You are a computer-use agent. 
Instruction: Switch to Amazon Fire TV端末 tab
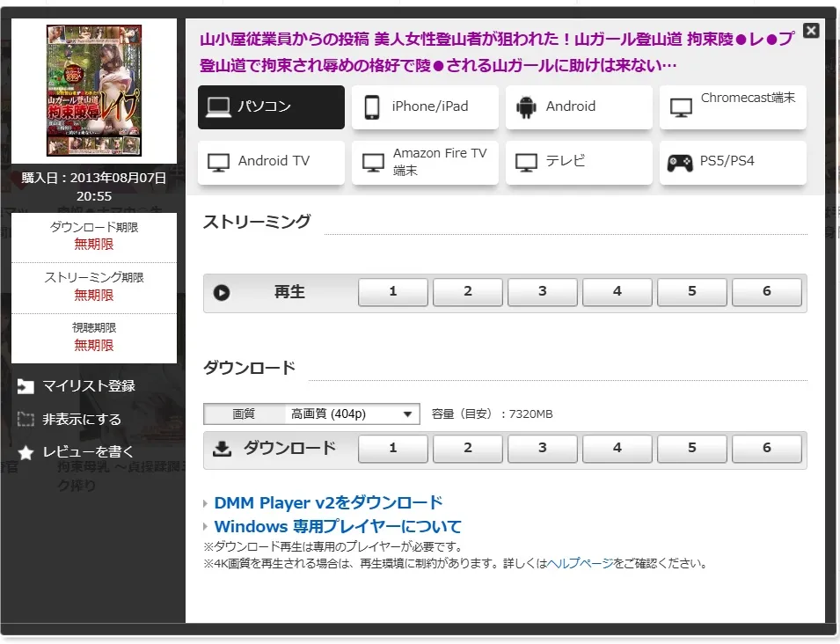pos(425,163)
